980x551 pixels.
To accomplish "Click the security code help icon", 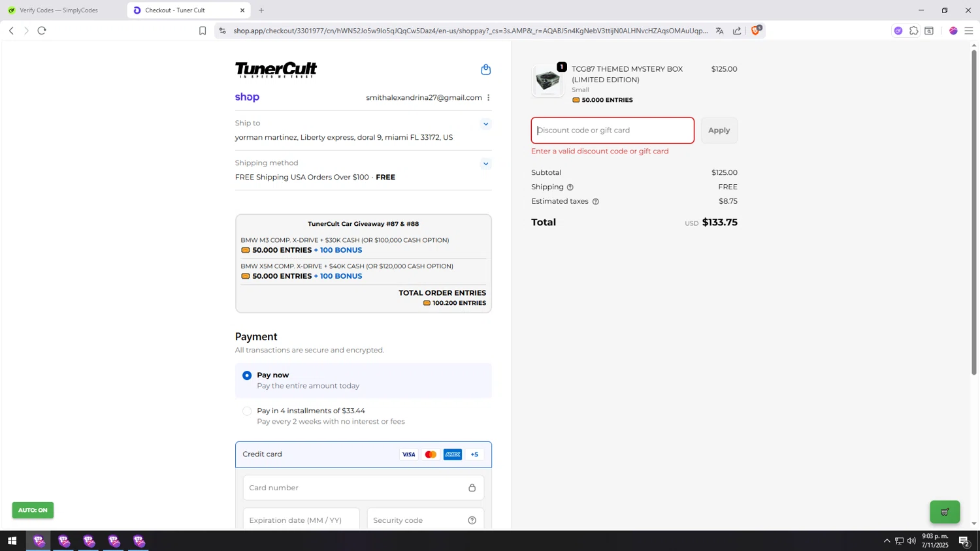I will point(472,520).
